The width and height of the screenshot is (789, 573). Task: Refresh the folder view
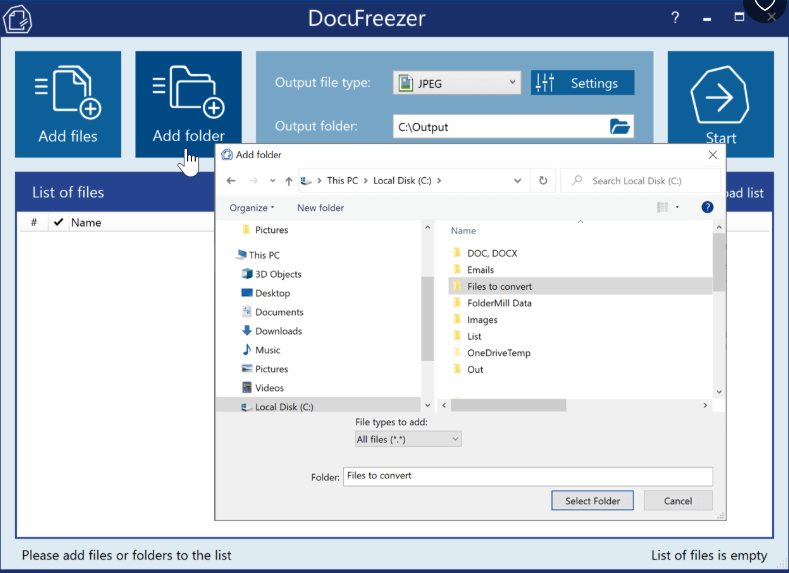pyautogui.click(x=543, y=181)
